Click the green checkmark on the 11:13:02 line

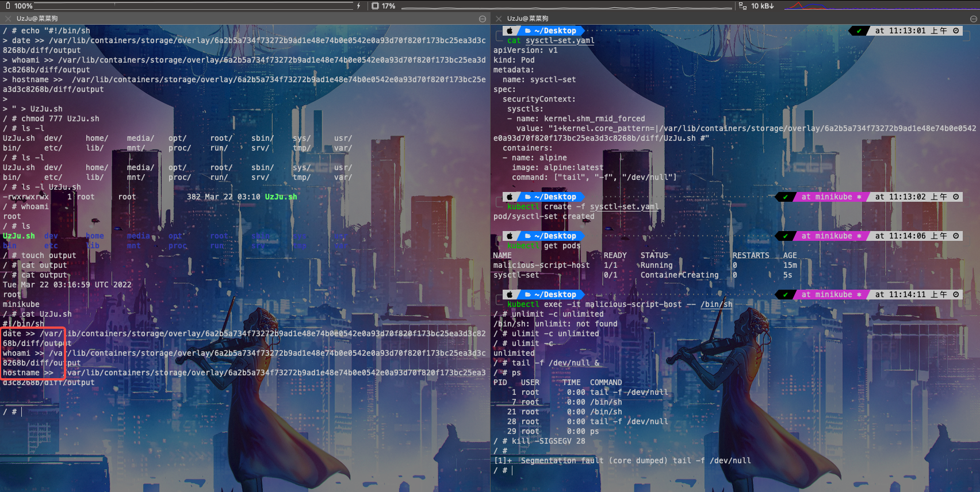click(x=785, y=197)
